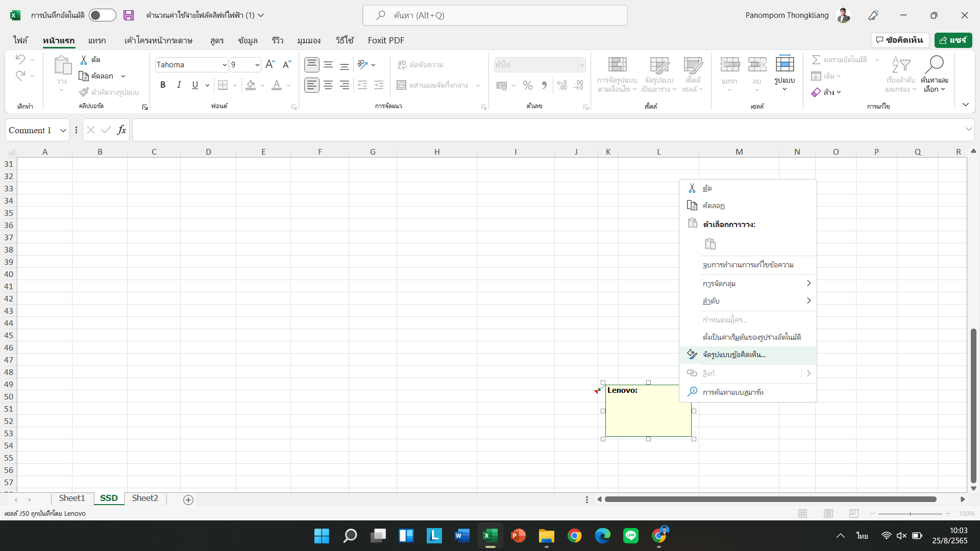This screenshot has width=980, height=551.
Task: Click the save icon in title bar
Action: click(x=129, y=15)
